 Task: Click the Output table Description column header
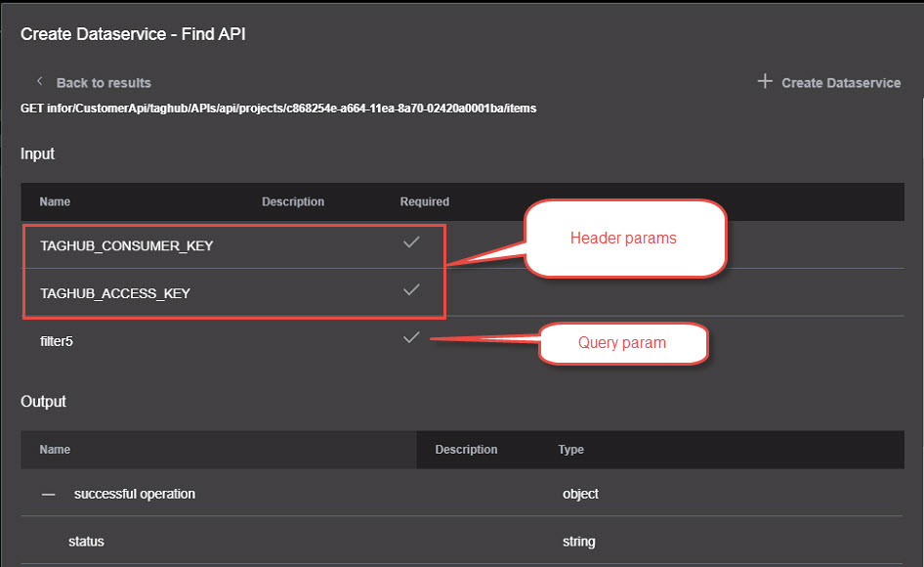click(466, 450)
